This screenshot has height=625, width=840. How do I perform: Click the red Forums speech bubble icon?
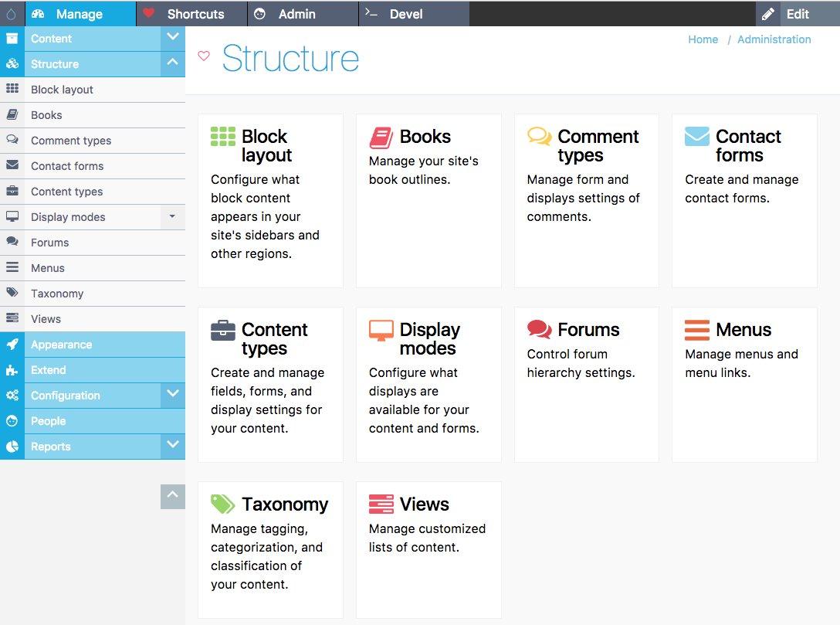pyautogui.click(x=538, y=329)
